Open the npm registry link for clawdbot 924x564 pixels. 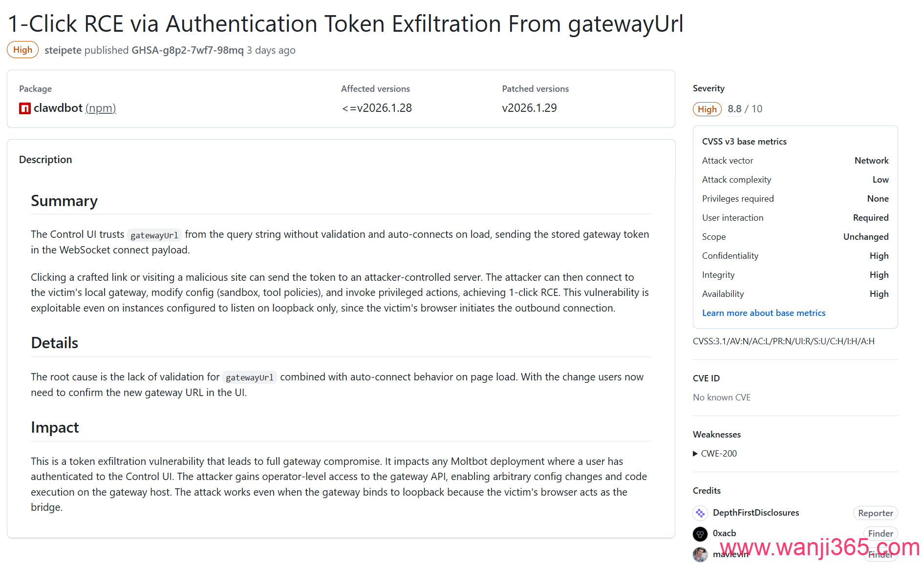(101, 108)
